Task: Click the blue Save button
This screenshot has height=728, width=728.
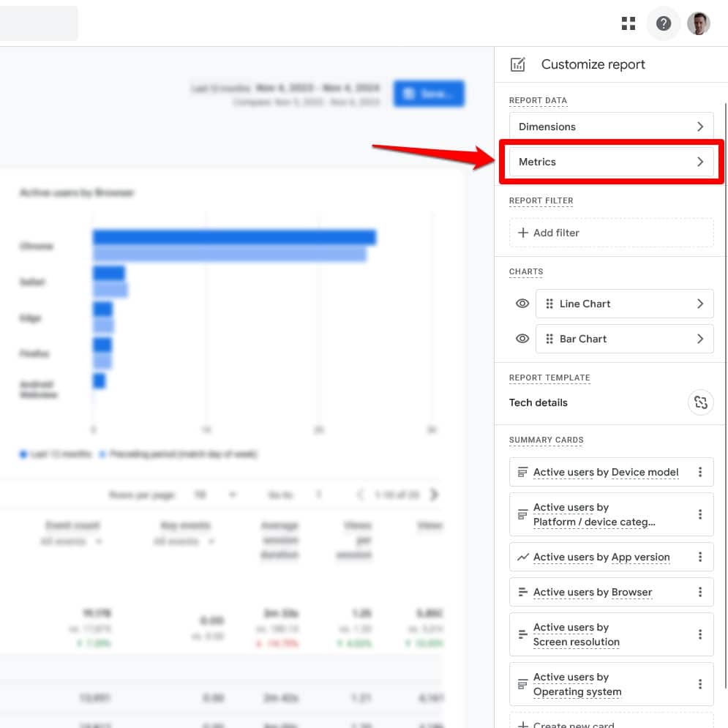Action: pos(429,94)
